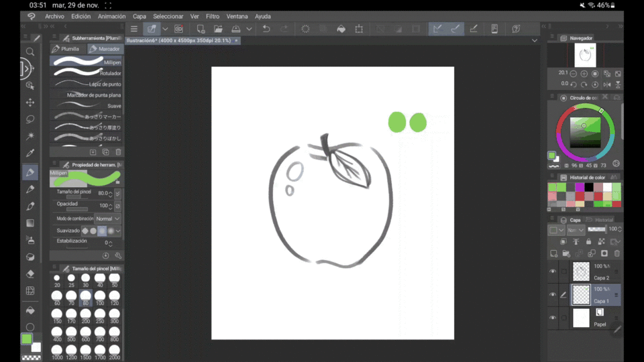Open the Filtro menu
The image size is (644, 362).
213,16
